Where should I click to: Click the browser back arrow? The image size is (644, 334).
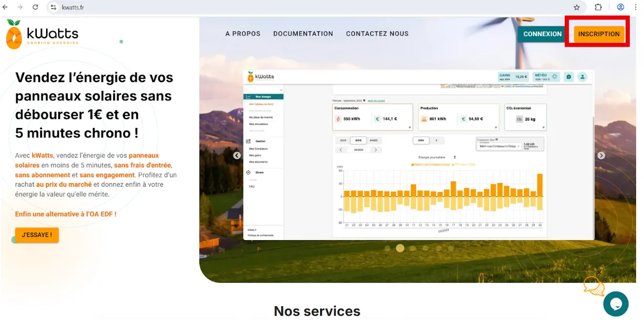click(5, 7)
